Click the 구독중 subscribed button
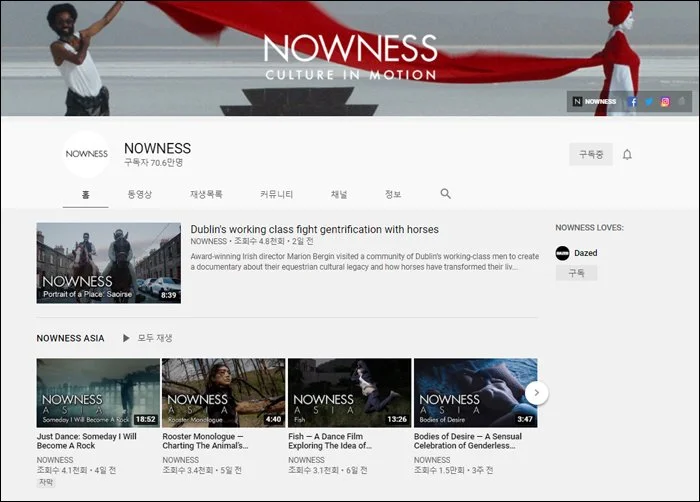700x502 pixels. tap(591, 155)
